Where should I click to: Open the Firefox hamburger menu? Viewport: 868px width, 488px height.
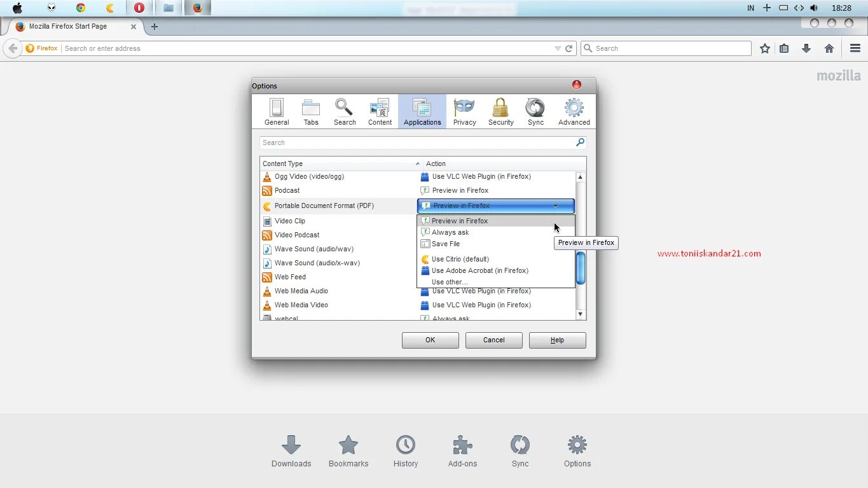tap(855, 48)
